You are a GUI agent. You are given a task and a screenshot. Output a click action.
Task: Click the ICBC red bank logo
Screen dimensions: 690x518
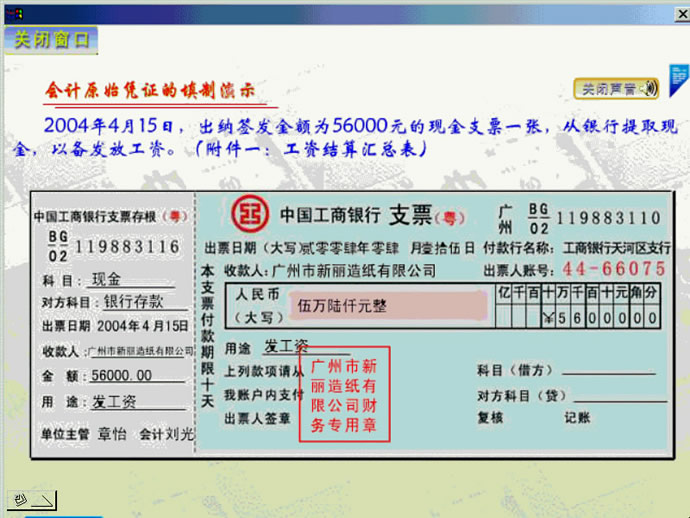[250, 213]
